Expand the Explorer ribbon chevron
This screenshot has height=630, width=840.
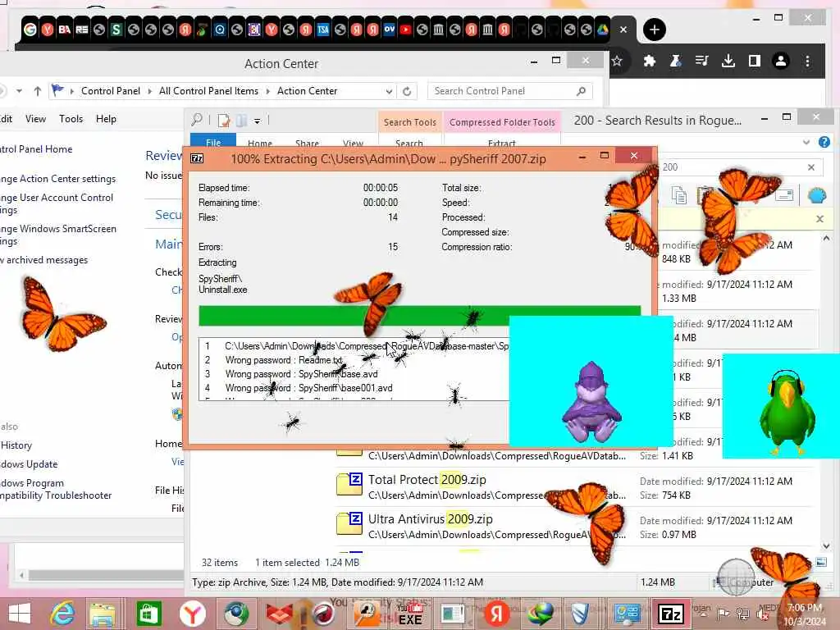click(806, 142)
